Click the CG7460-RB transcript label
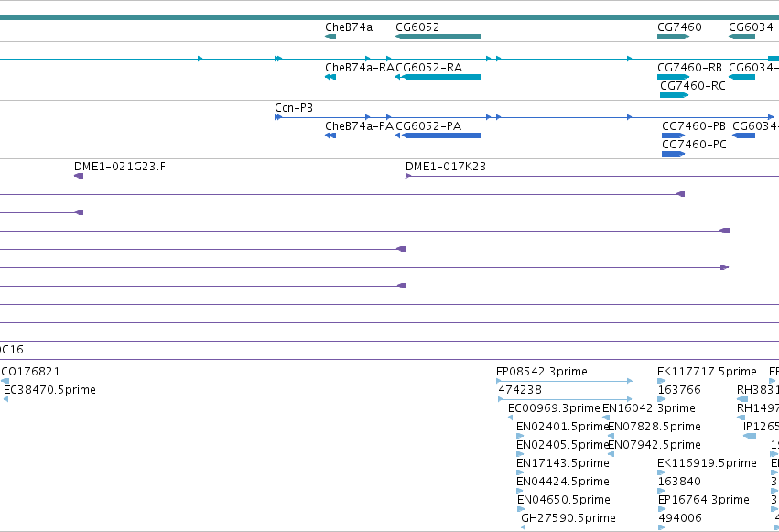This screenshot has height=532, width=779. (689, 68)
